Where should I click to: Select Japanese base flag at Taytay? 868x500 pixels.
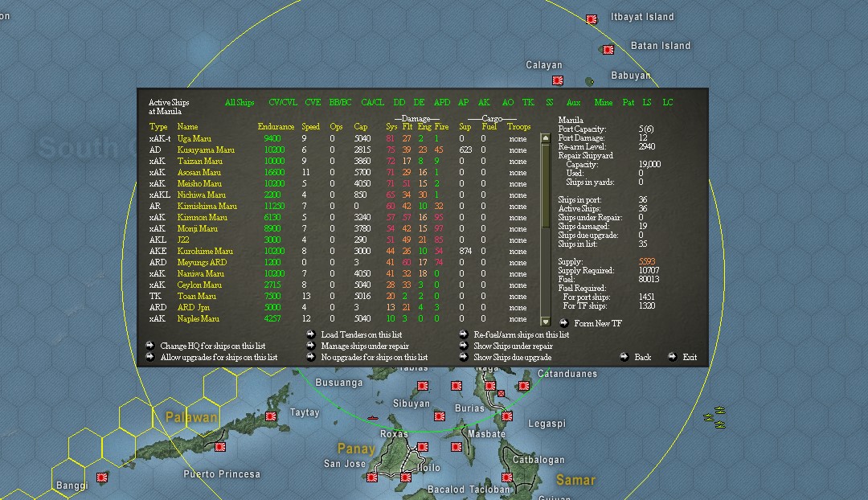272,416
